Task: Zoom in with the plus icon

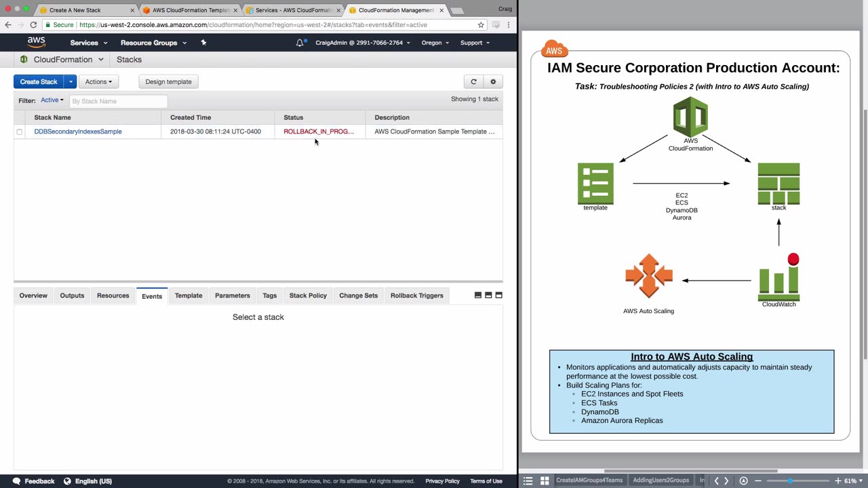Action: [x=838, y=481]
